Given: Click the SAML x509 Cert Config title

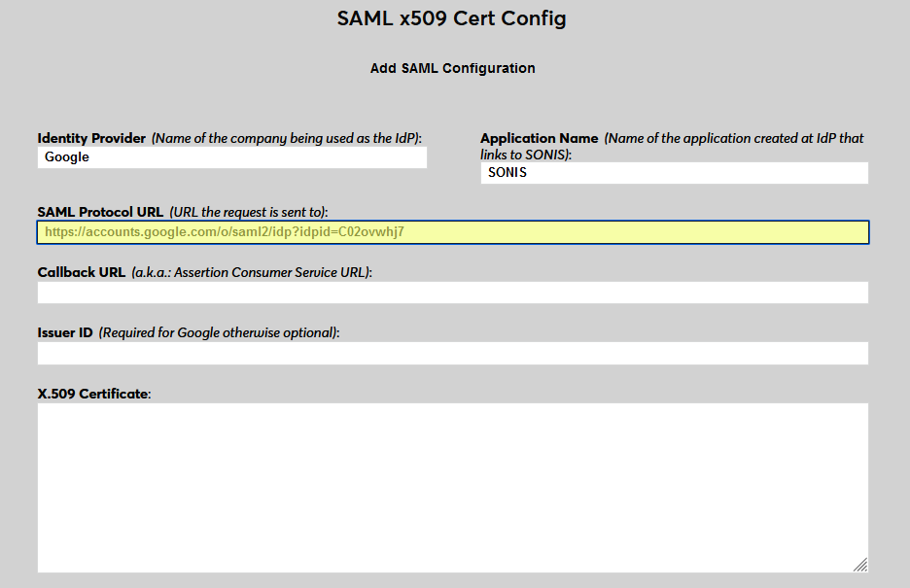Looking at the screenshot, I should click(x=452, y=17).
